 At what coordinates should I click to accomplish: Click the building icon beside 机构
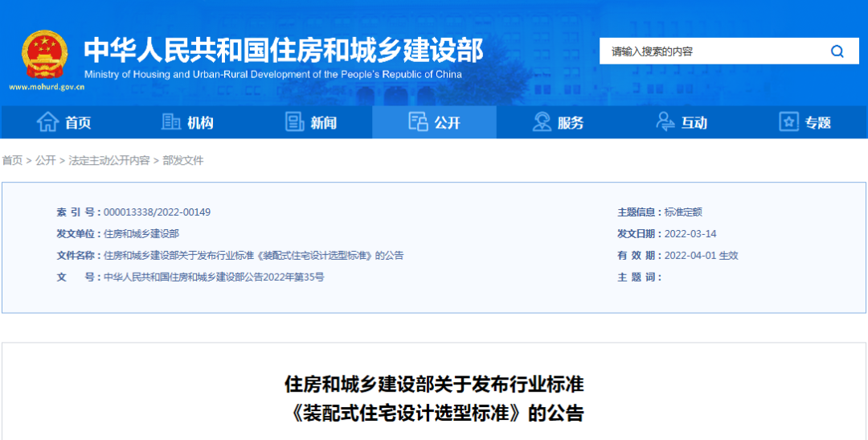(x=171, y=121)
